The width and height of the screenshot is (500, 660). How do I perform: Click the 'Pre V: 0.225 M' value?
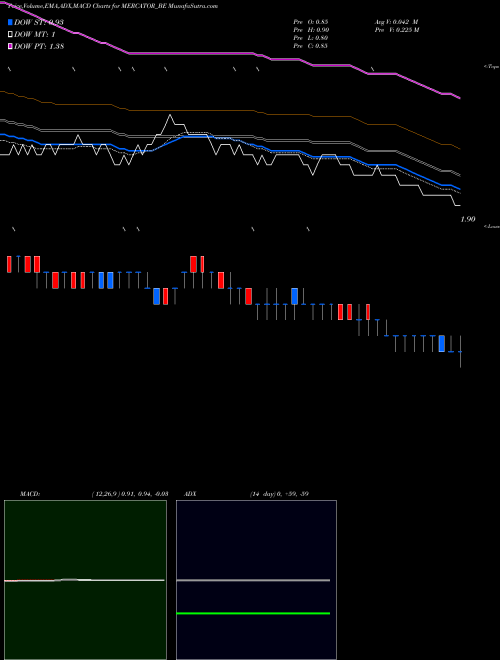(397, 30)
